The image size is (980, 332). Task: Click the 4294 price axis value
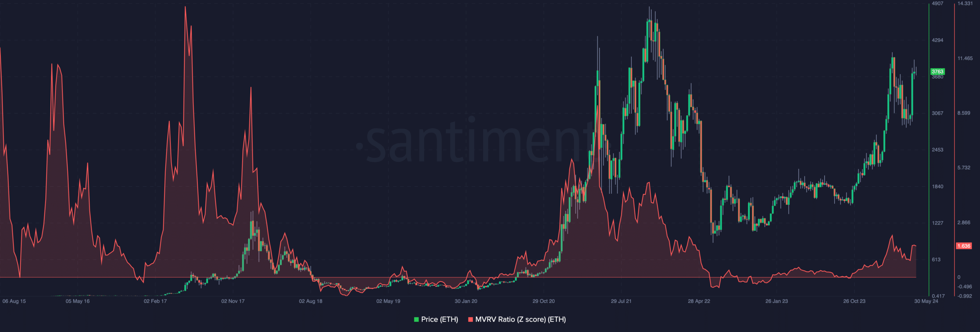point(938,40)
